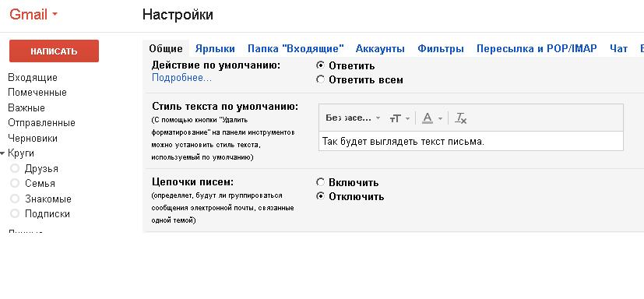Select the Ответить всем radio button
The height and width of the screenshot is (299, 644).
[320, 80]
